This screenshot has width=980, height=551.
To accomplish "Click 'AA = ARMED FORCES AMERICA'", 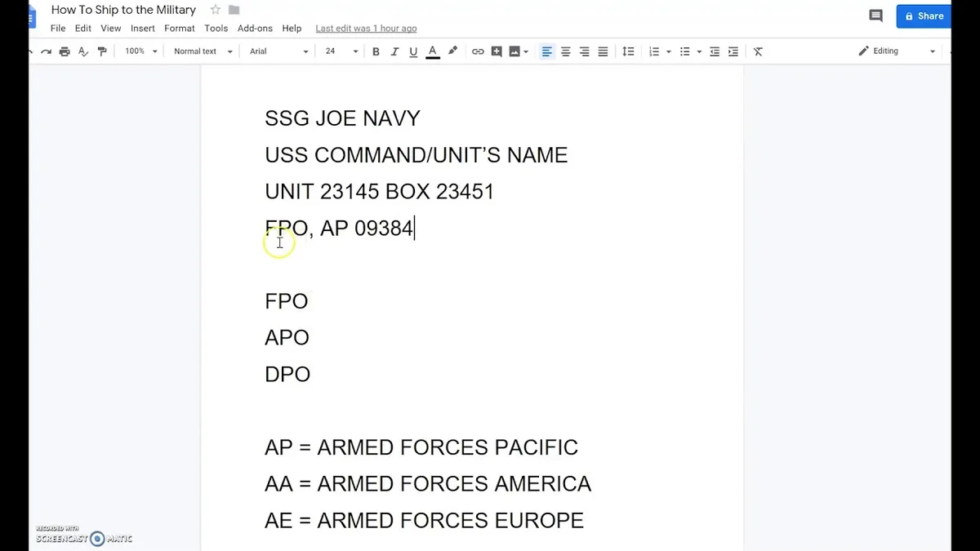I will tap(428, 484).
